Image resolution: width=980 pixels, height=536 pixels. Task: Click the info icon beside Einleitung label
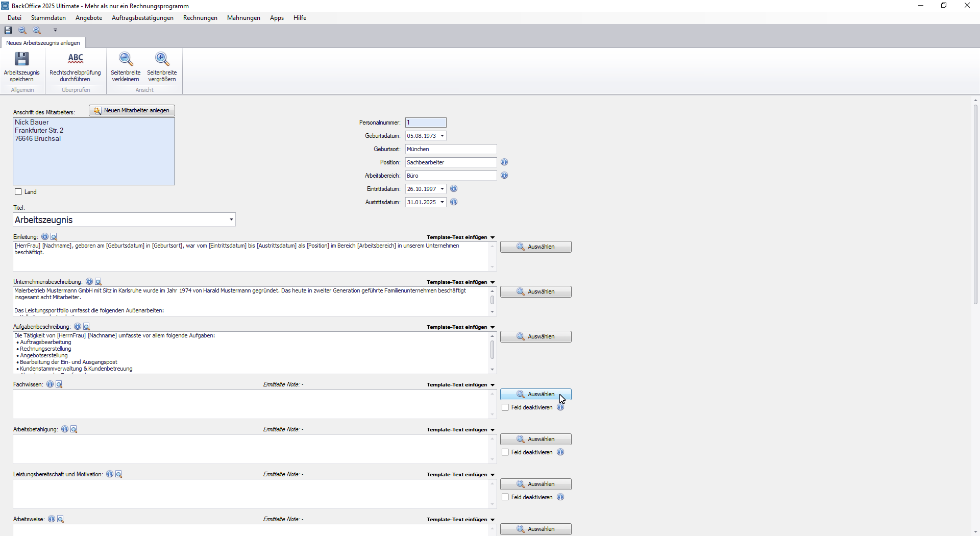45,237
